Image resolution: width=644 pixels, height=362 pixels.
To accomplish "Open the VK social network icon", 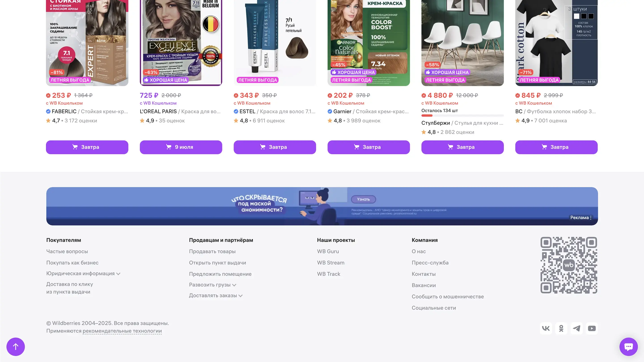I will (x=546, y=328).
